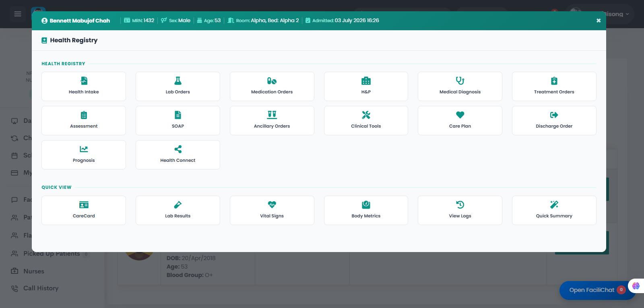
Task: Click the hamburger menu icon
Action: 18,14
